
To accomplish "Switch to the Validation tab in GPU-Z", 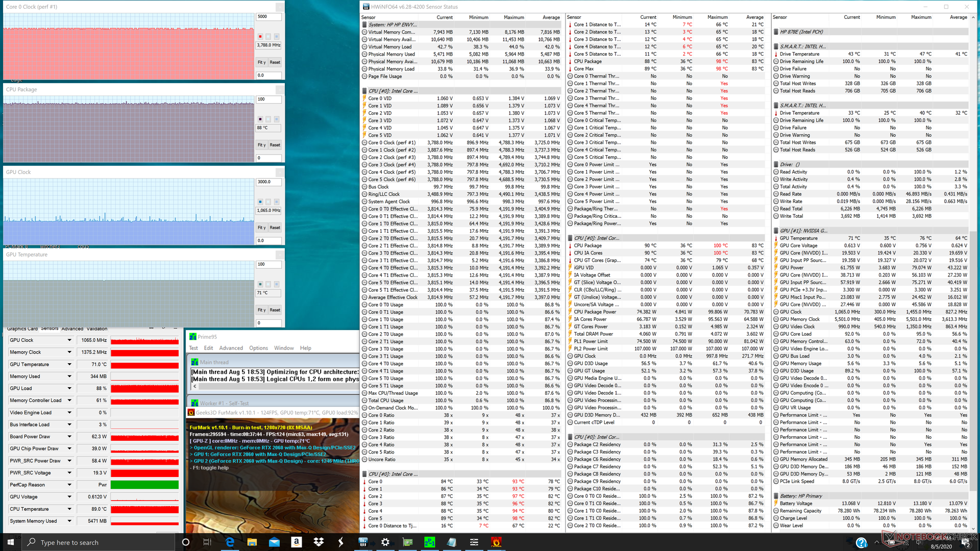I will coord(97,329).
